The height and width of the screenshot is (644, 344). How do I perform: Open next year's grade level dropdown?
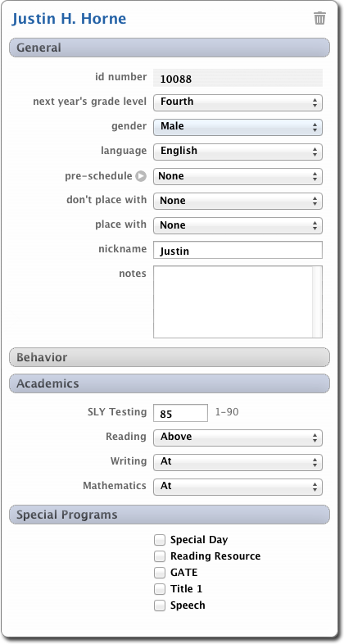coord(238,102)
